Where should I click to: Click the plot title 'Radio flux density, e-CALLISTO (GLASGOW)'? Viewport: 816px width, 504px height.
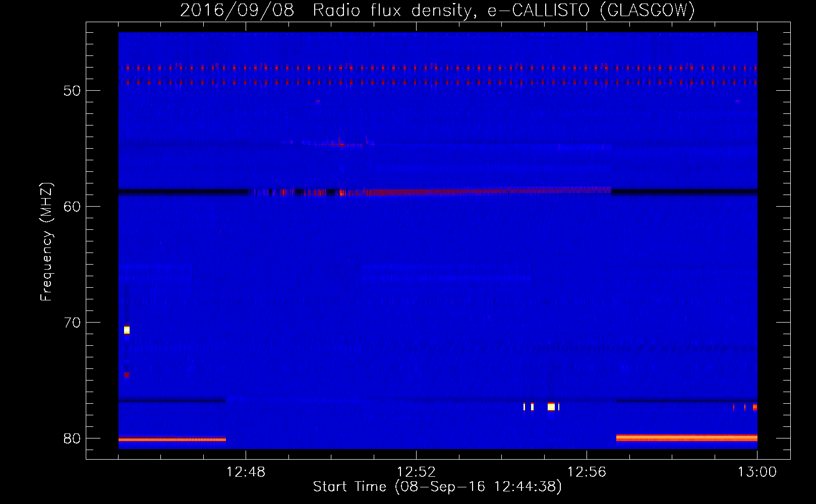click(504, 10)
